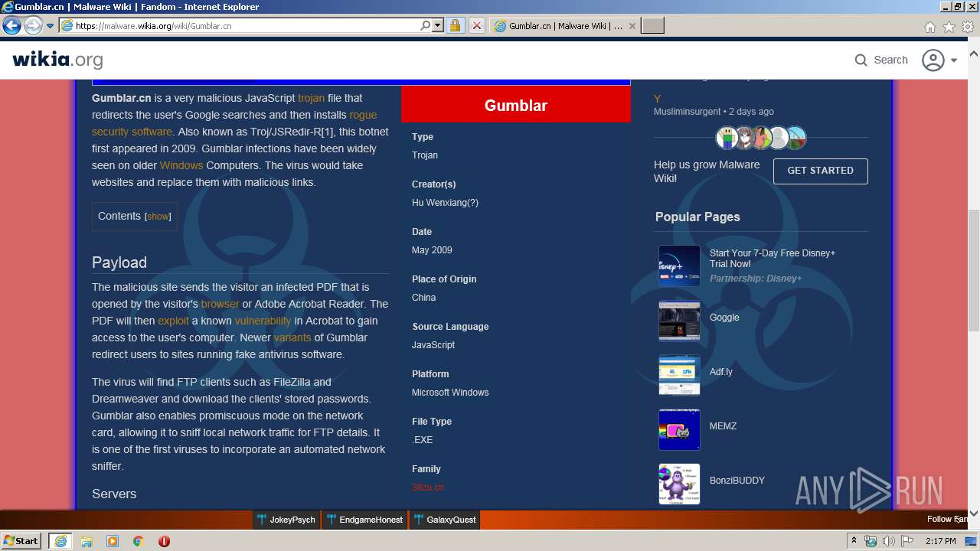Image resolution: width=980 pixels, height=551 pixels.
Task: Open the JokeyPsych bottom bar item
Action: 286,520
